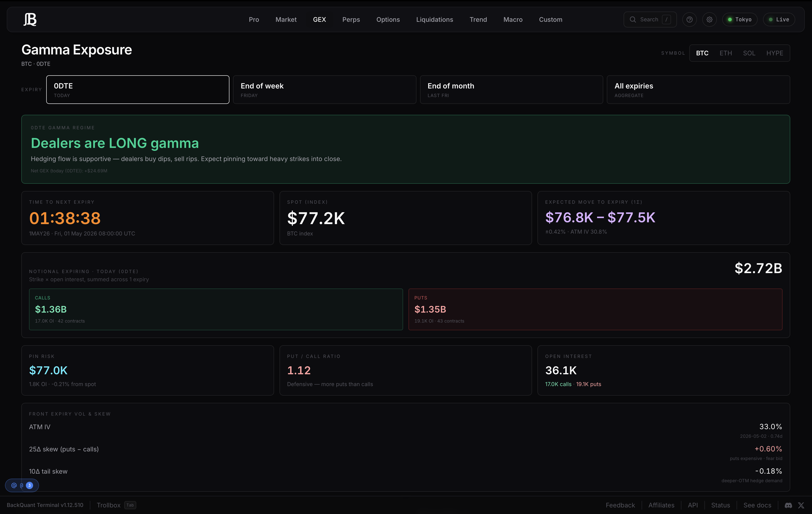The image size is (812, 514).
Task: Click the magnifier icon in the search box
Action: coord(633,20)
